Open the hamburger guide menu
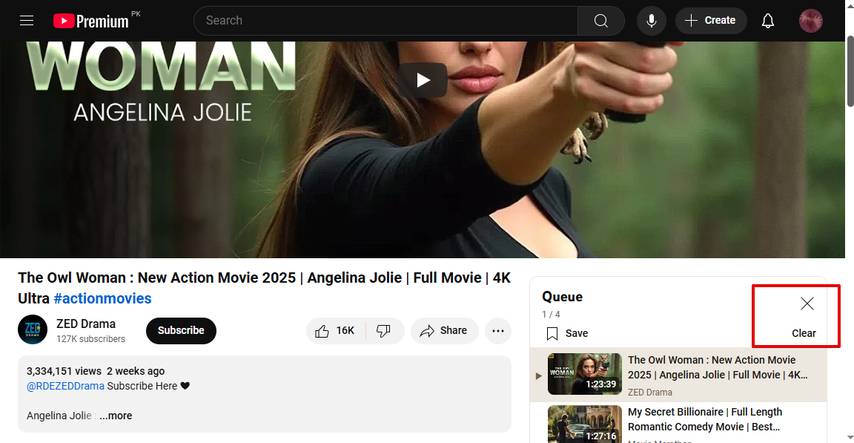The height and width of the screenshot is (443, 854). coord(27,21)
